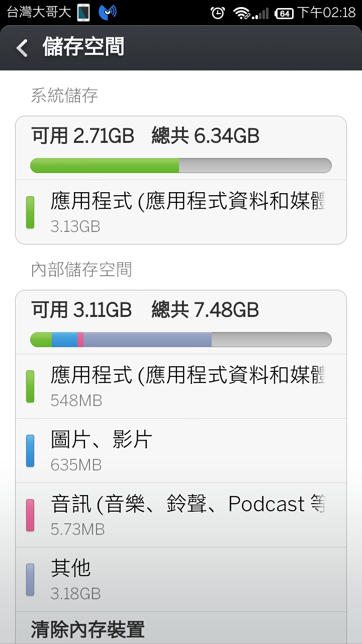The image size is (362, 644).
Task: Tap the blue shield notification icon
Action: click(107, 13)
